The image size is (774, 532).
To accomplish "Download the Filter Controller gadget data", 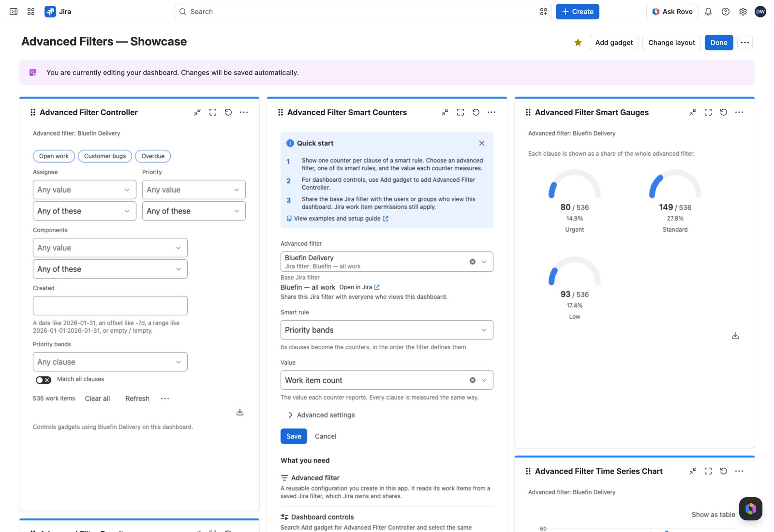I will click(x=240, y=412).
